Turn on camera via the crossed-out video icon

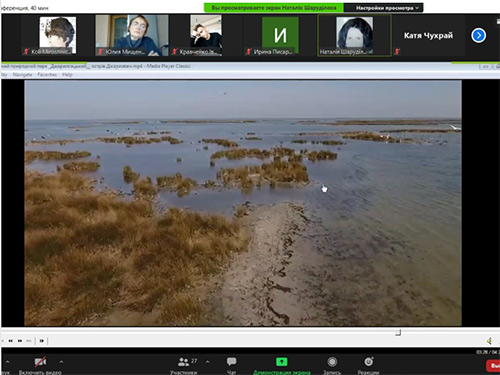click(40, 362)
